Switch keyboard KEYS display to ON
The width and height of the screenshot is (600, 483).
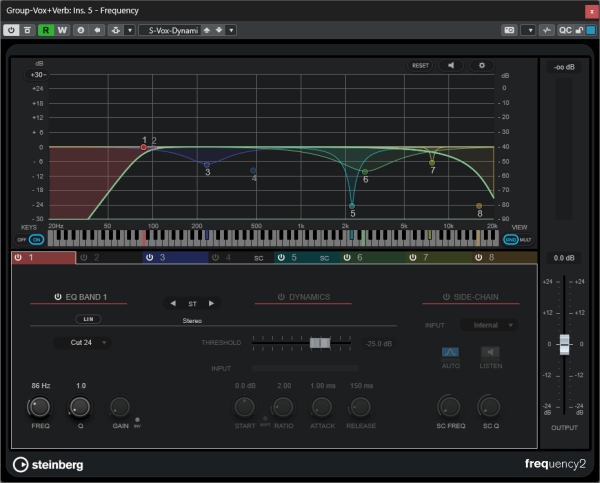tap(36, 240)
